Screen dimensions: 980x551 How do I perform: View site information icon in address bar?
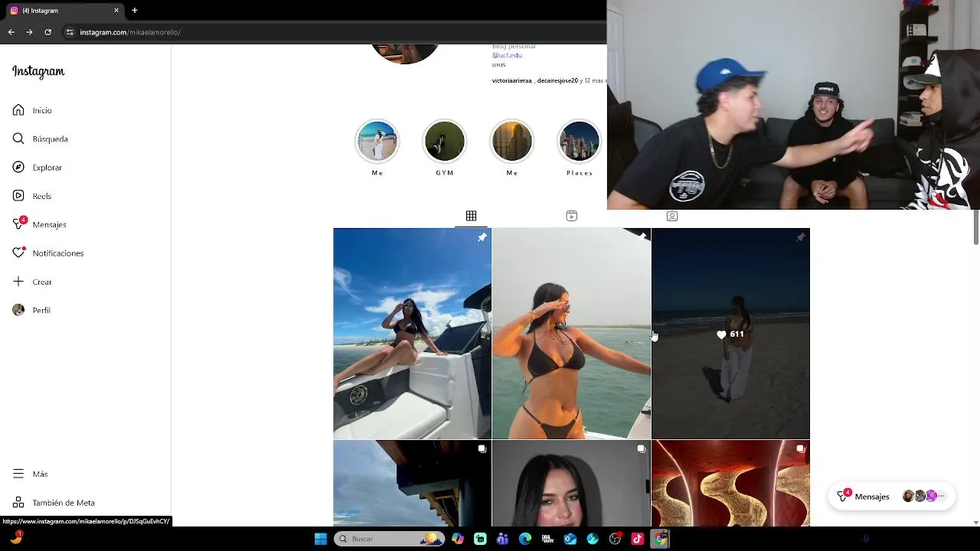[70, 32]
